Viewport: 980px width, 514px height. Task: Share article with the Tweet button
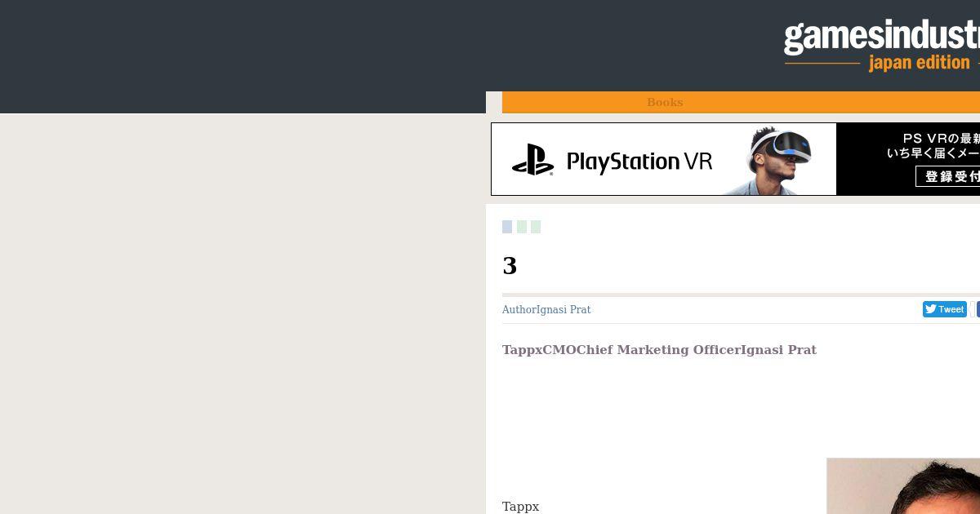[x=945, y=309]
